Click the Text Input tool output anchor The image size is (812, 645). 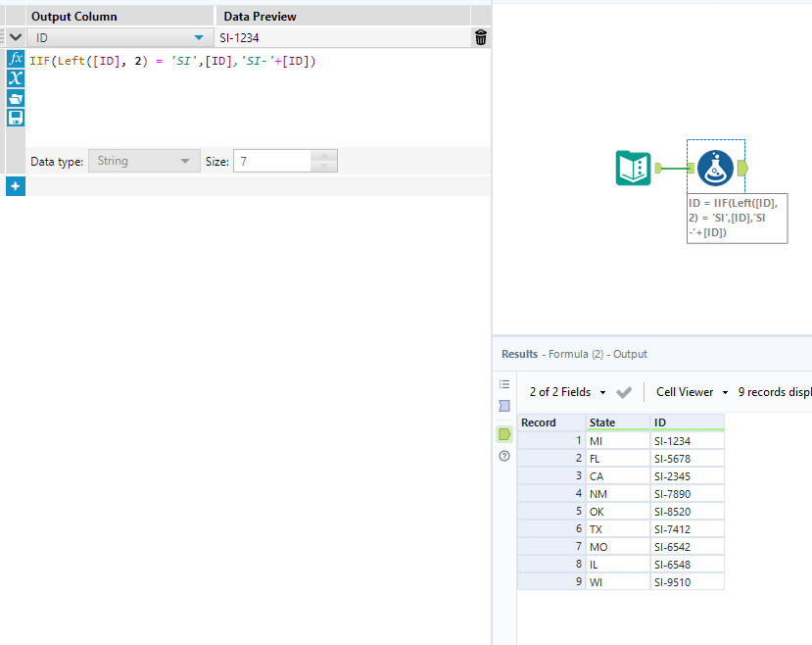[x=658, y=168]
